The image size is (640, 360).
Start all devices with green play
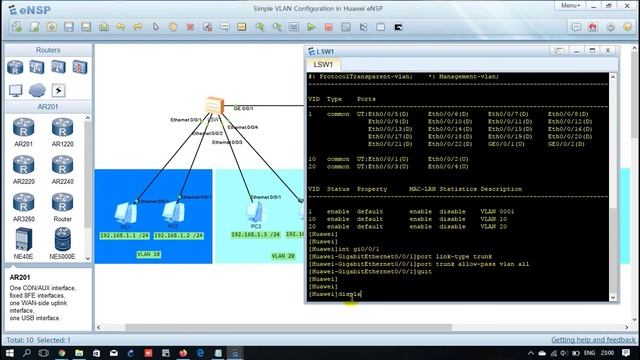[311, 27]
